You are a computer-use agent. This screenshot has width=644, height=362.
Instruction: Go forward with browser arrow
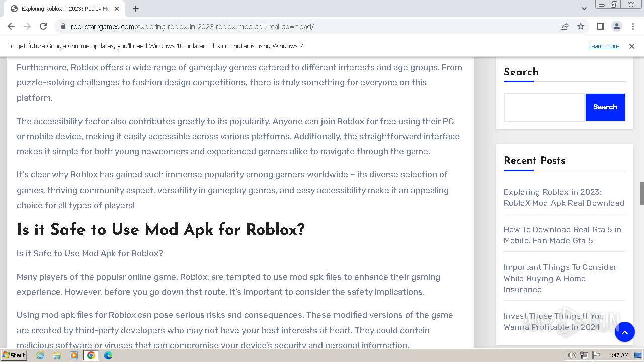pyautogui.click(x=27, y=27)
